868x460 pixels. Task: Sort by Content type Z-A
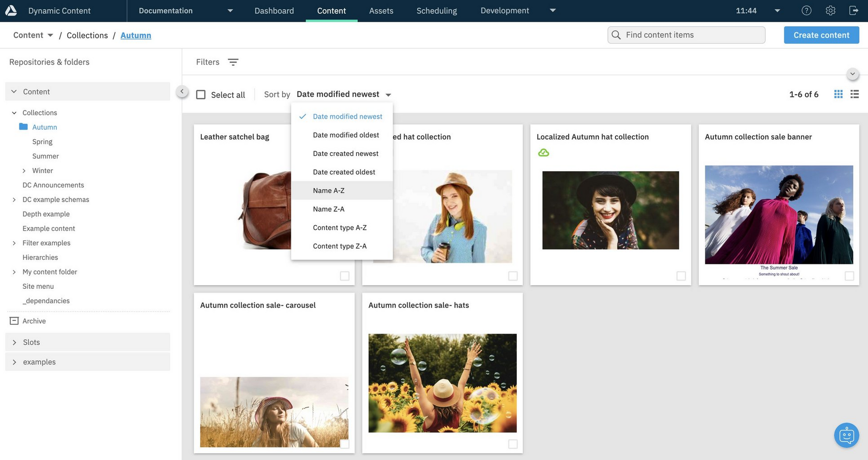point(342,246)
